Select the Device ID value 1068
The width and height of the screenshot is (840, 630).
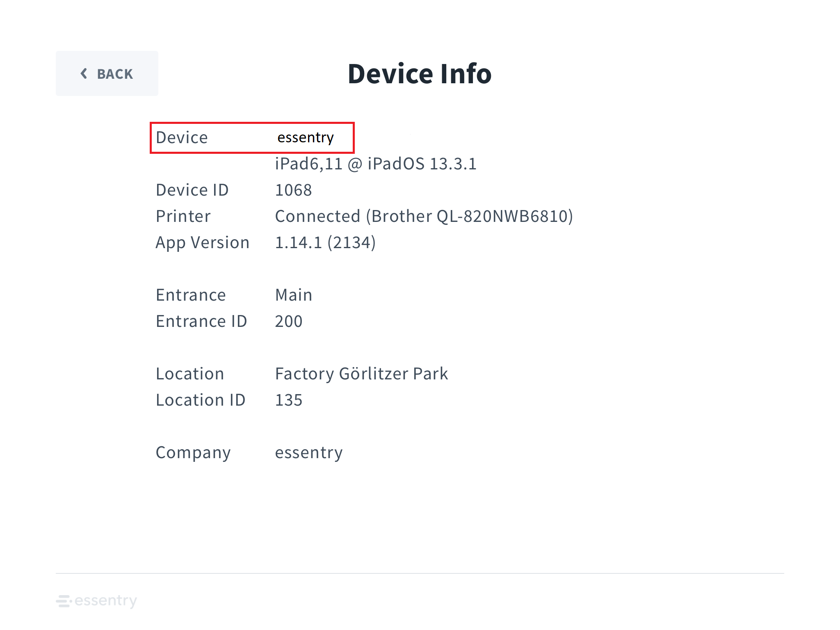pos(293,190)
